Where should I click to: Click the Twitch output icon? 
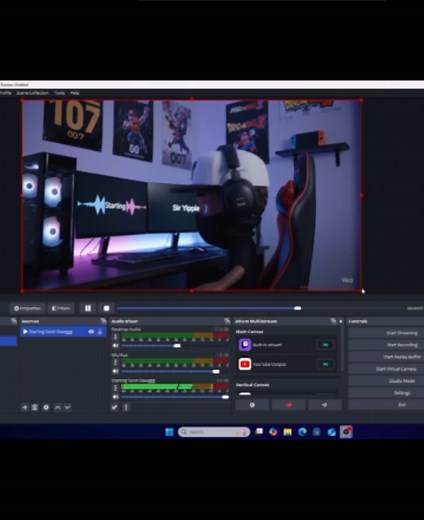point(245,345)
